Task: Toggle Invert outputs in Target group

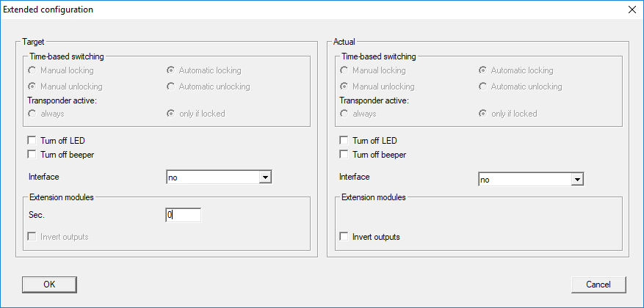Action: (x=32, y=237)
